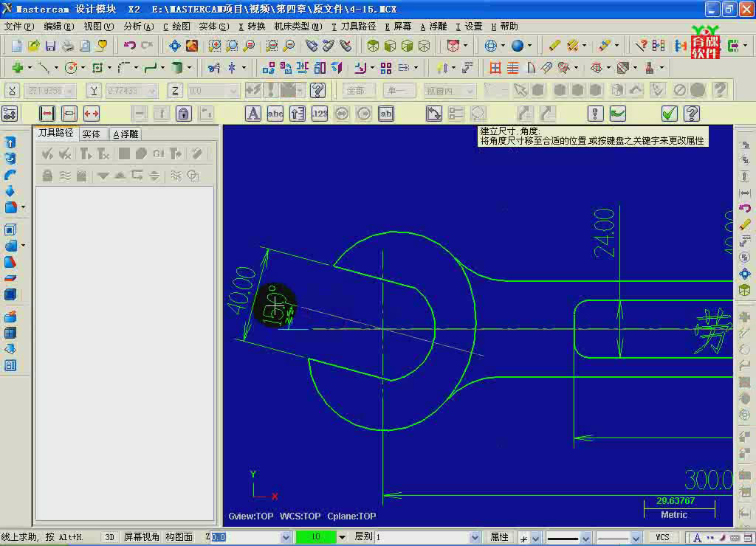This screenshot has height=546, width=756.
Task: Click the green check mark to confirm dimension
Action: [x=669, y=114]
